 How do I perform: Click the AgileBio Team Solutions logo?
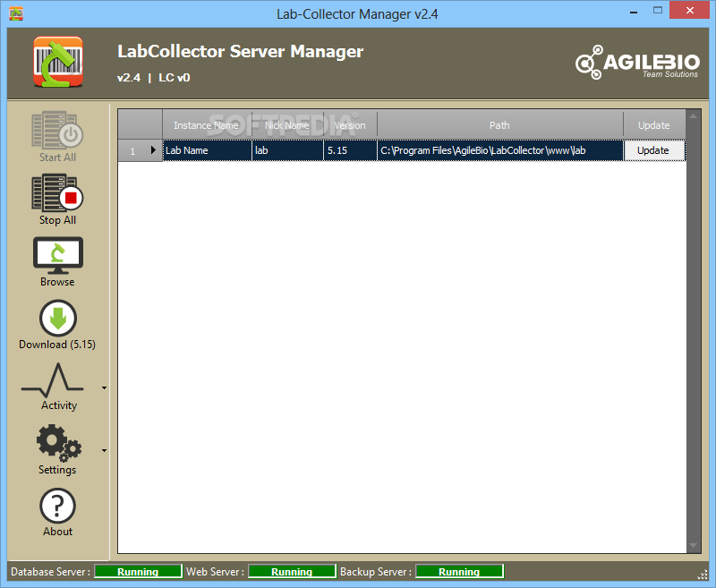[x=637, y=63]
